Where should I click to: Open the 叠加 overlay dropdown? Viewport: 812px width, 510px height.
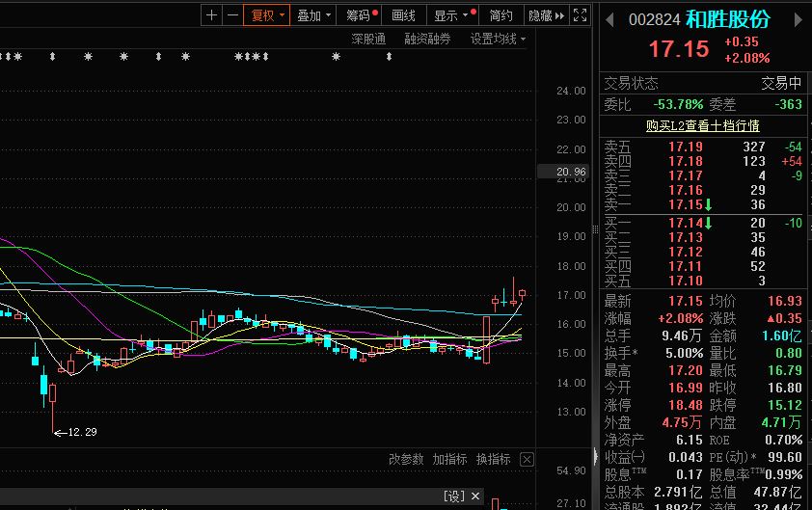(312, 15)
